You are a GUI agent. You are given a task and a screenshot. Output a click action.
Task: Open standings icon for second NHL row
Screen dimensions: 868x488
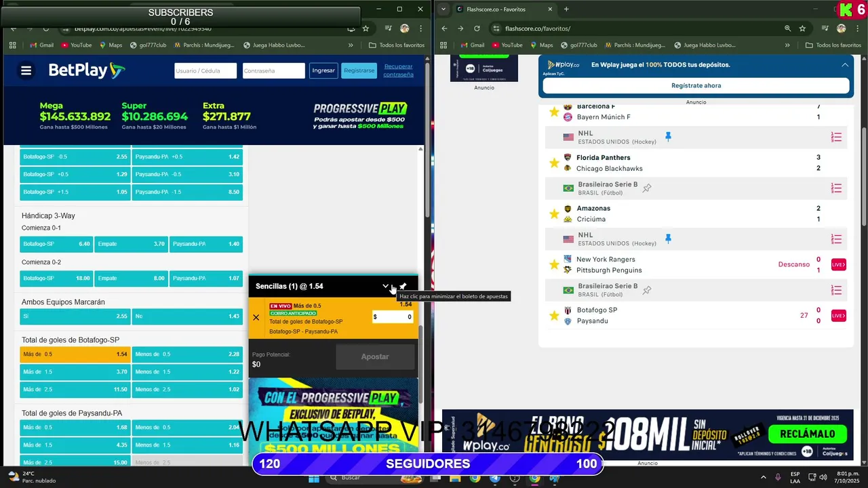(x=837, y=239)
